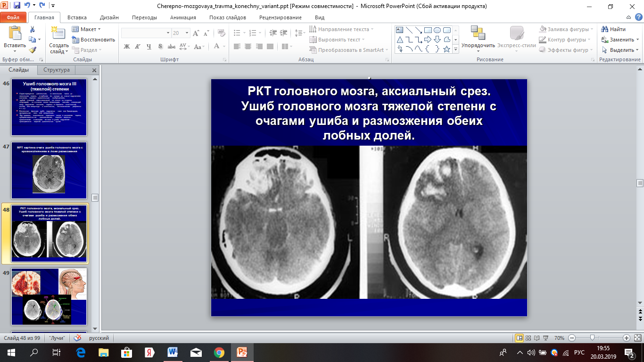This screenshot has width=644, height=362.
Task: Redo action in quick access toolbar
Action: [x=41, y=6]
